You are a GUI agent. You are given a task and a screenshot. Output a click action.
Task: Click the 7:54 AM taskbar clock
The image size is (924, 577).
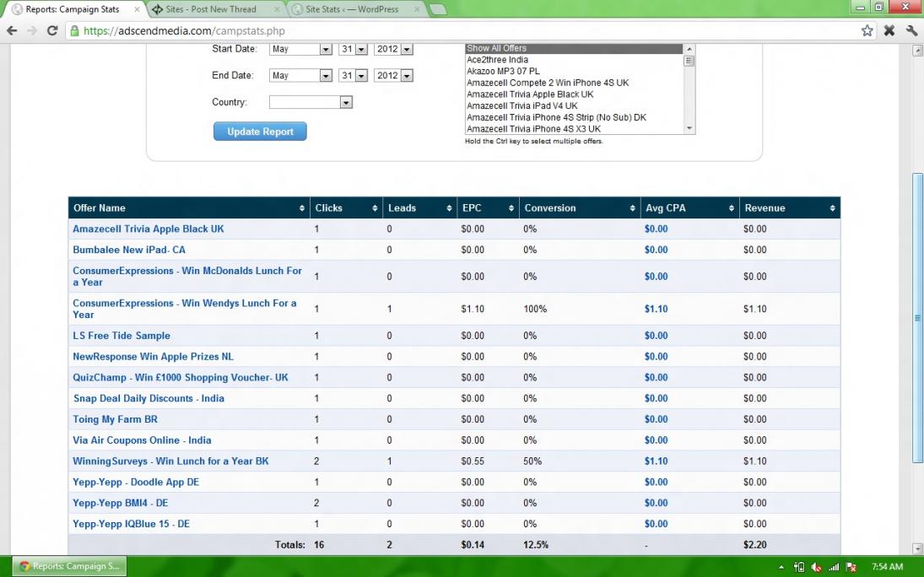[887, 567]
